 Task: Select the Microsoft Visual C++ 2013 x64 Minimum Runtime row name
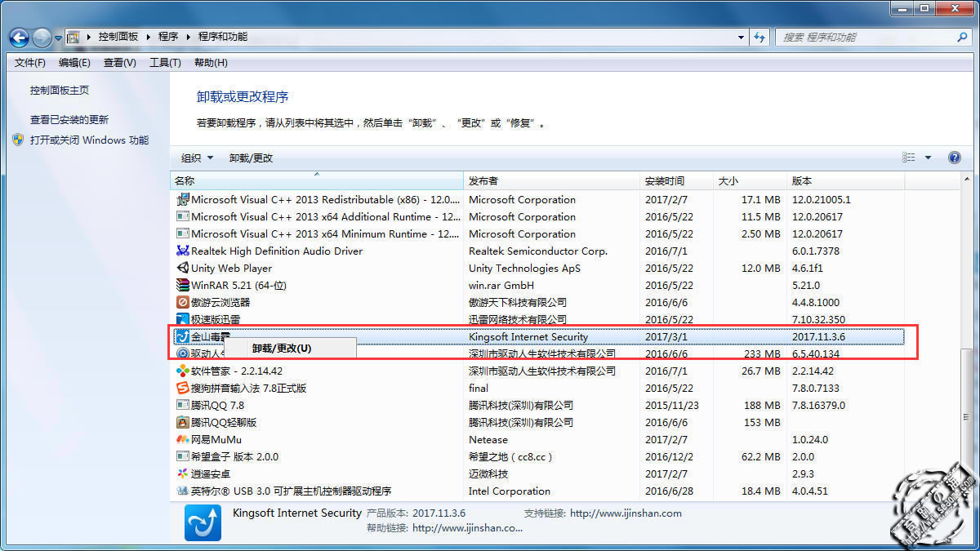(325, 233)
